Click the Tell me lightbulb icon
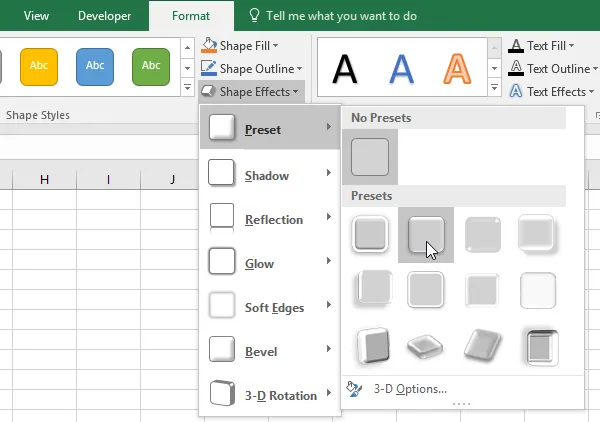Screen dimensions: 600x422 point(254,16)
